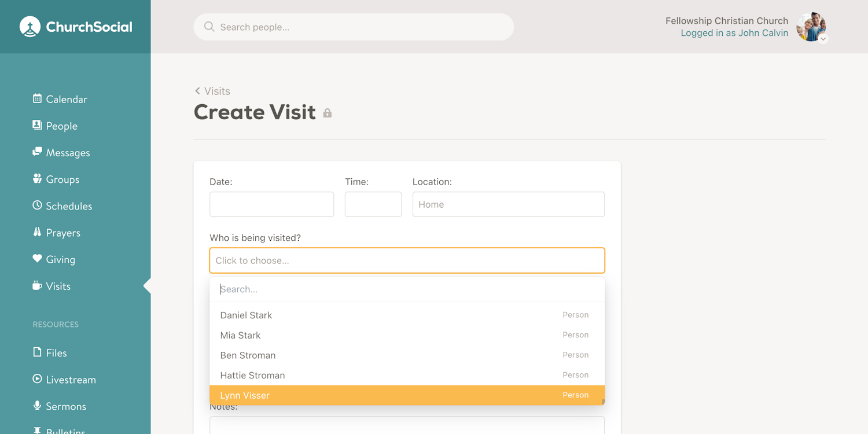Click the Schedules clock icon
This screenshot has width=868, height=434.
point(37,205)
